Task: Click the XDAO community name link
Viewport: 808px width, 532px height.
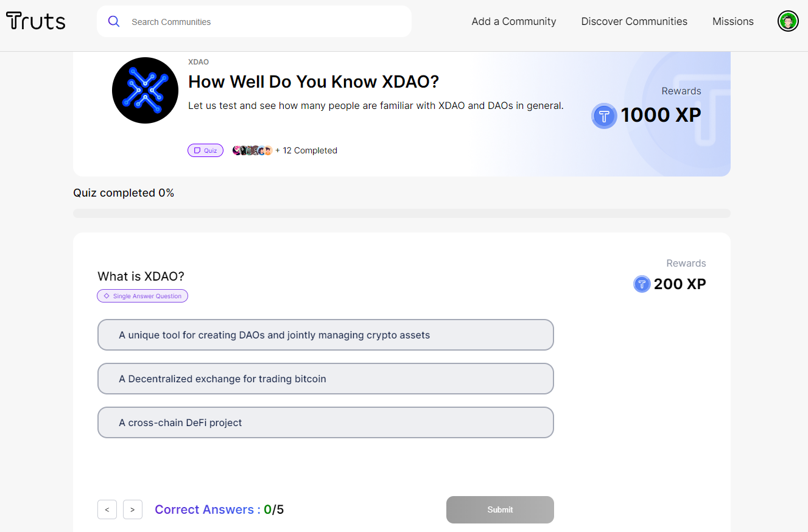Action: pyautogui.click(x=198, y=62)
